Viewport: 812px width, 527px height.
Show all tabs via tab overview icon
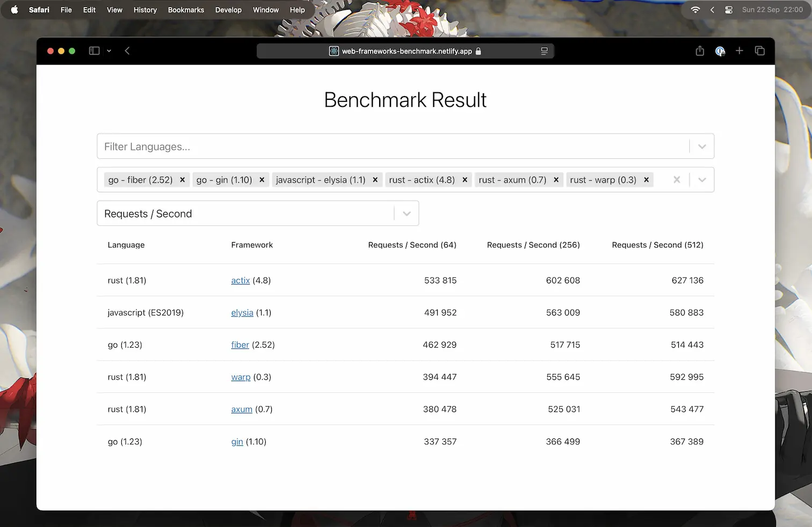pyautogui.click(x=760, y=50)
